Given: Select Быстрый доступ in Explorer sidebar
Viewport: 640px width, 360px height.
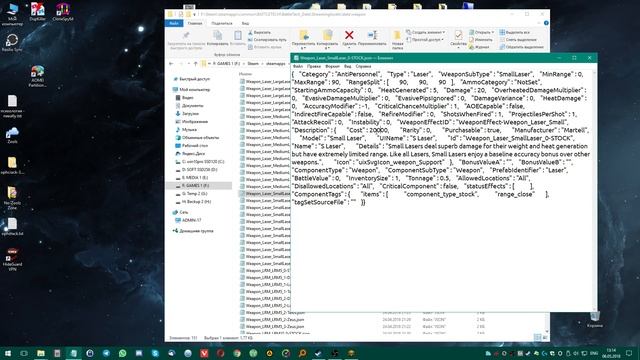Looking at the screenshot, I should (191, 79).
